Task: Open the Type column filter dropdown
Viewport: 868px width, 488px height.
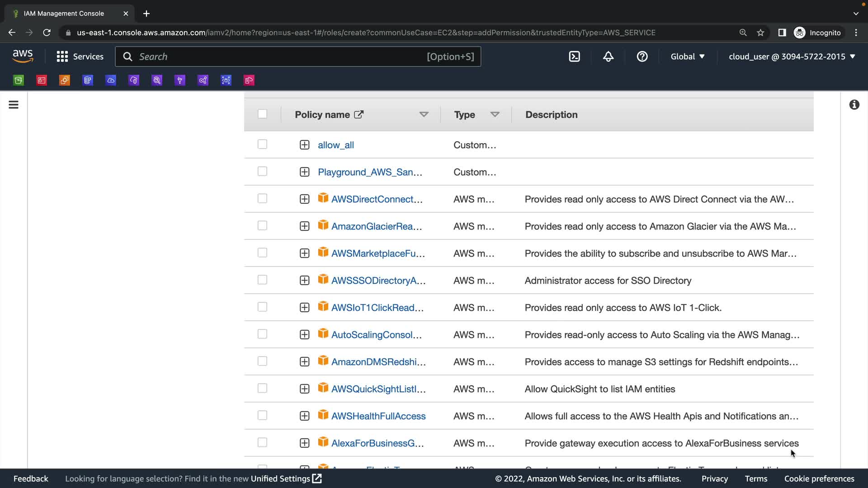Action: click(495, 114)
